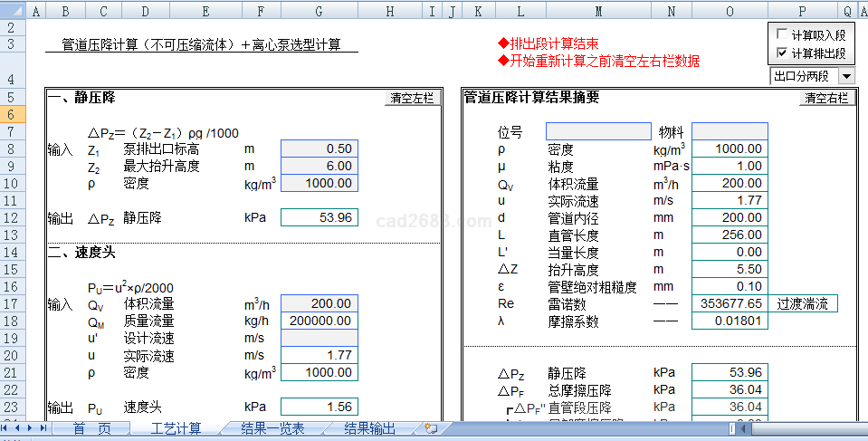The width and height of the screenshot is (868, 441).
Task: Select the 质量流量 cell showing 200000.00
Action: tap(319, 321)
